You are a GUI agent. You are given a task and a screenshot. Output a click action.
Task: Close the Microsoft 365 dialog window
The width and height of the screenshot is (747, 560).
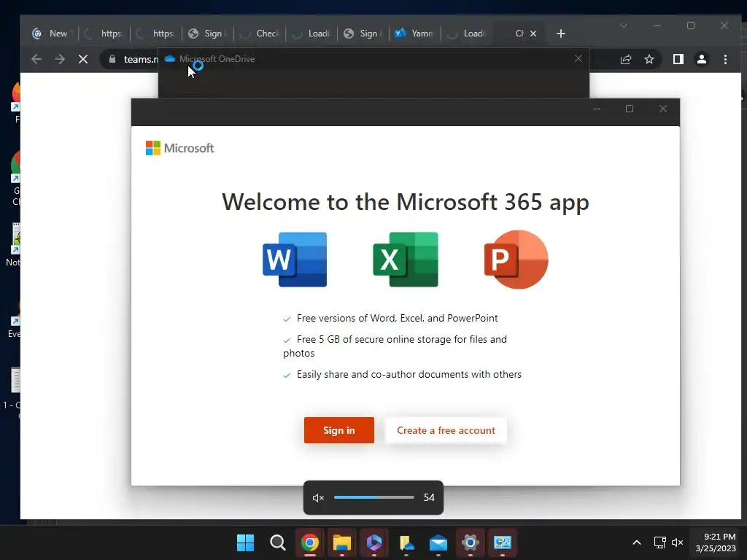tap(662, 109)
